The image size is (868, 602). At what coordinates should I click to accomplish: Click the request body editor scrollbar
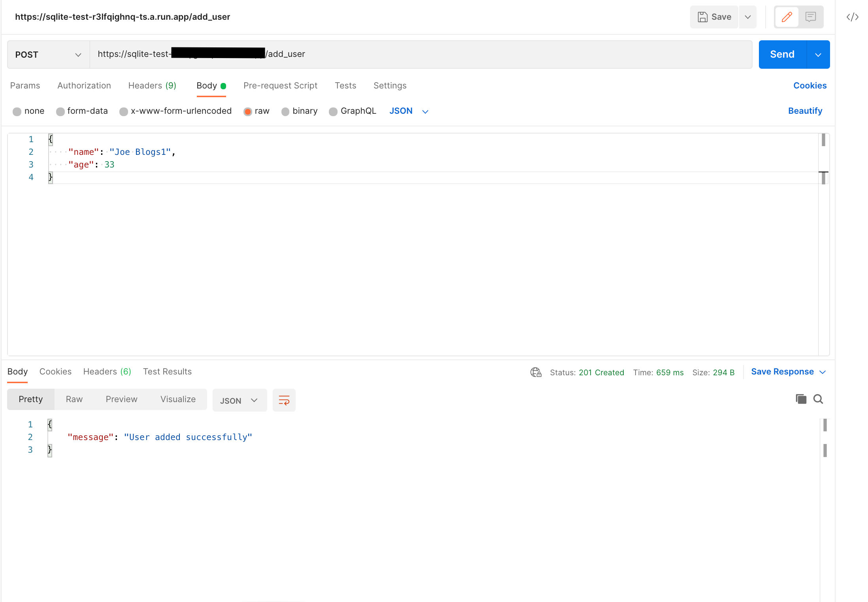824,244
